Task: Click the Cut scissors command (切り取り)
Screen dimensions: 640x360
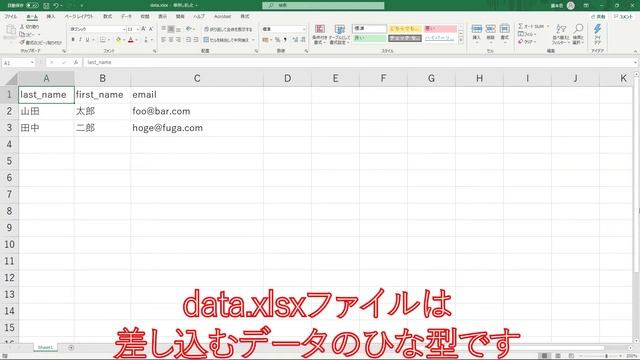Action: [30, 27]
